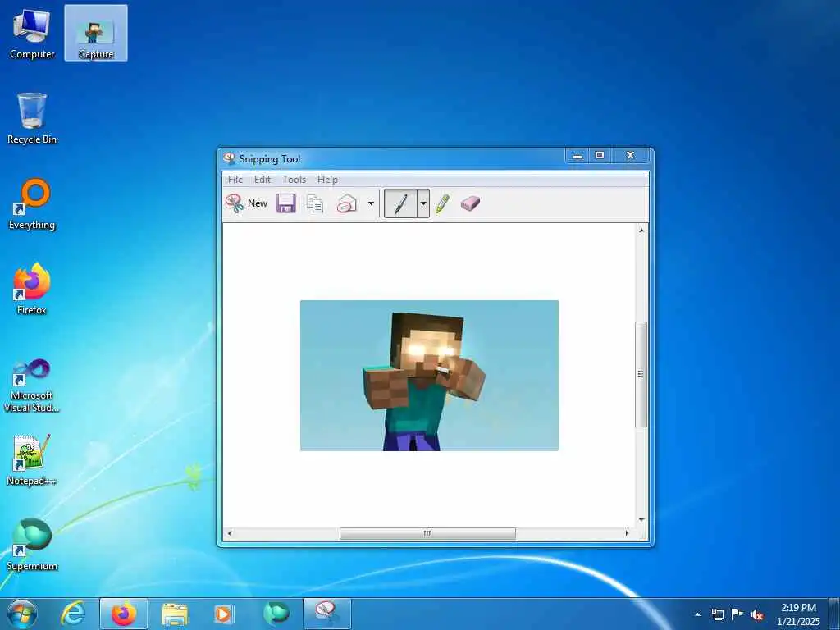Viewport: 840px width, 630px height.
Task: Click the Snipping Tool taskbar button
Action: click(x=327, y=614)
